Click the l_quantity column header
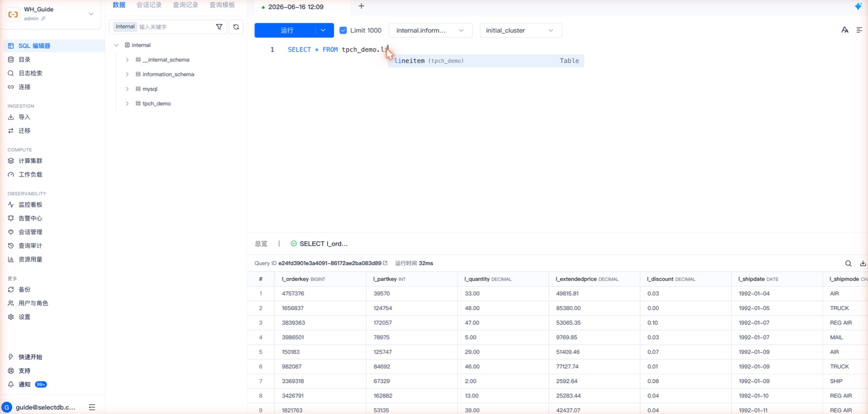Screen dimensions: 868x414 coord(503,279)
